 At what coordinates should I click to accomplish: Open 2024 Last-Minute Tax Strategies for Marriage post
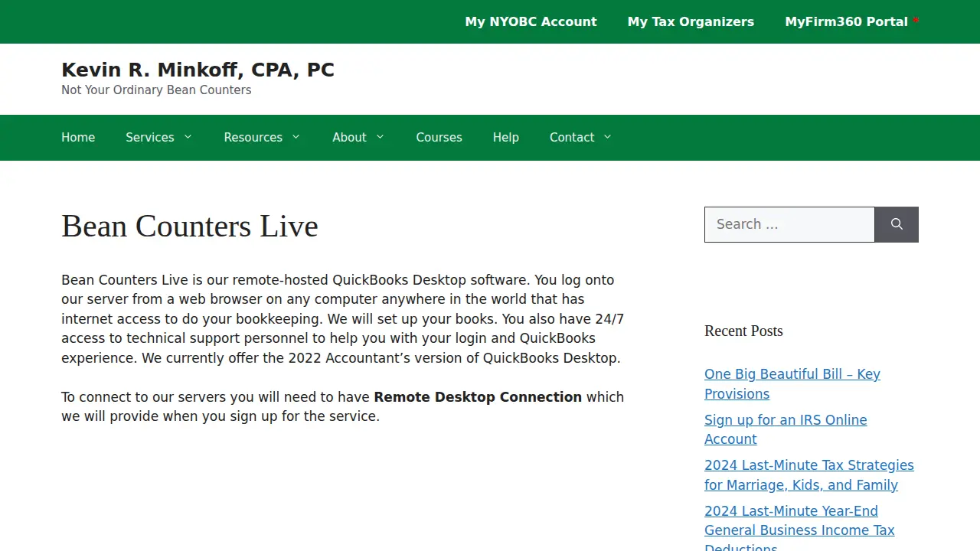(x=809, y=475)
